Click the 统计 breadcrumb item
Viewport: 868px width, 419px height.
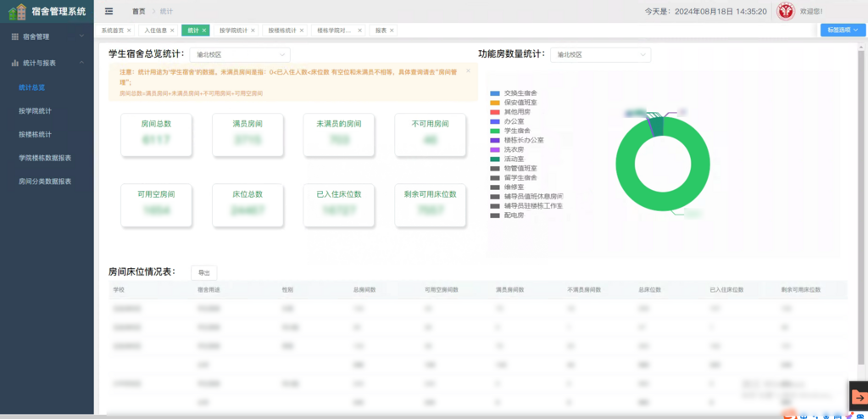point(166,11)
